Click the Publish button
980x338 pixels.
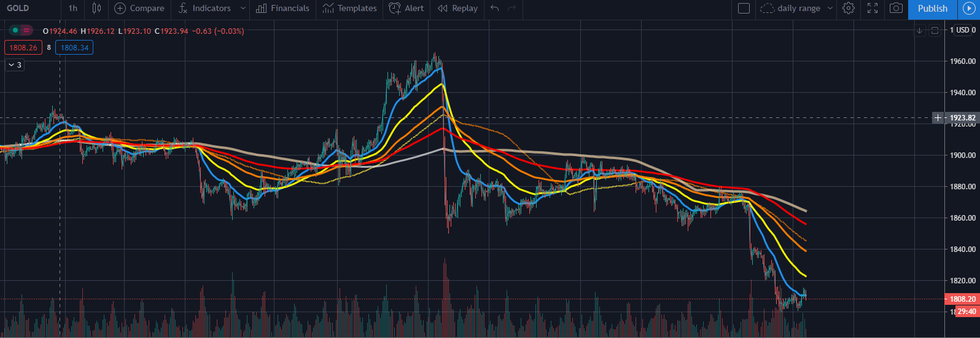click(x=932, y=9)
